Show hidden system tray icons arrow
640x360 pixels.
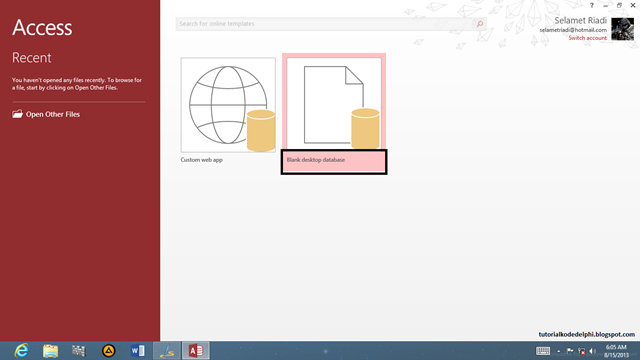coord(559,351)
